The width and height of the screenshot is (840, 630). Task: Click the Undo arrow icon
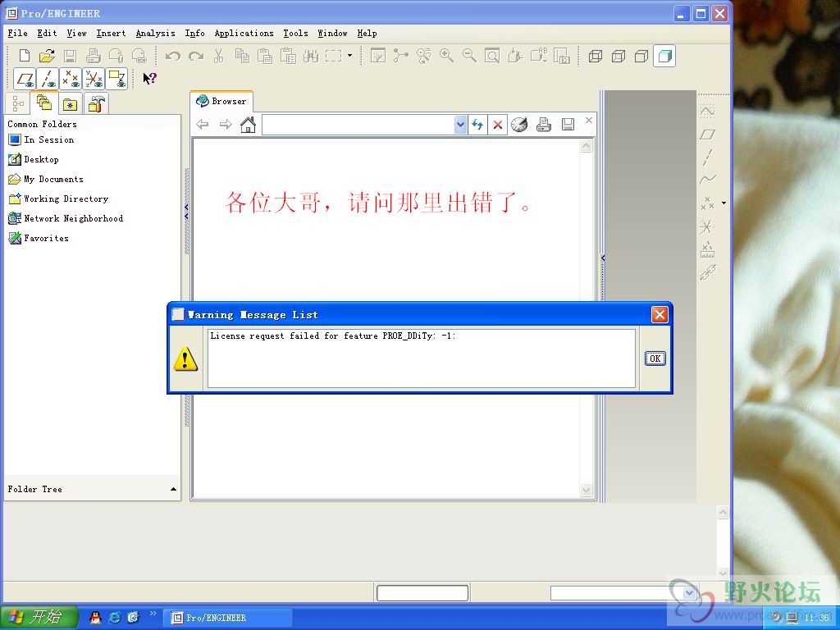(x=172, y=56)
